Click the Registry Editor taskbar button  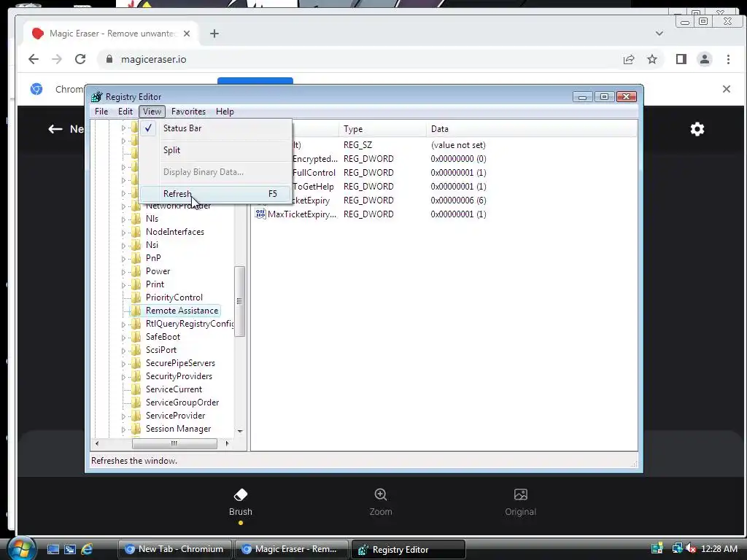[408, 549]
